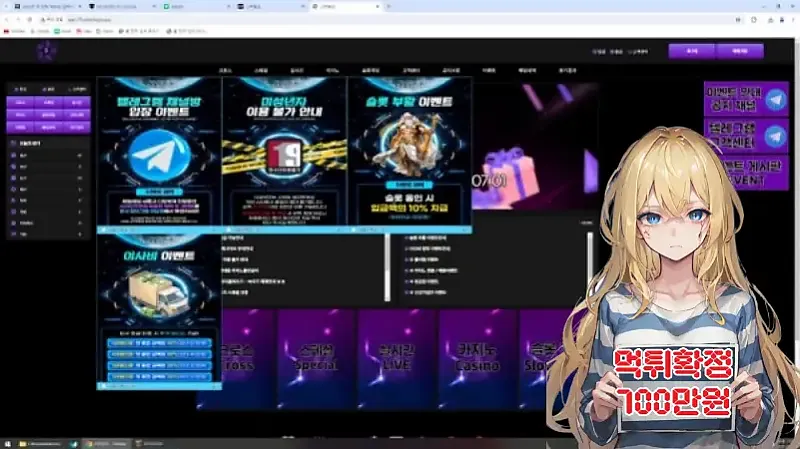
Task: Select the Special category tile
Action: [316, 358]
